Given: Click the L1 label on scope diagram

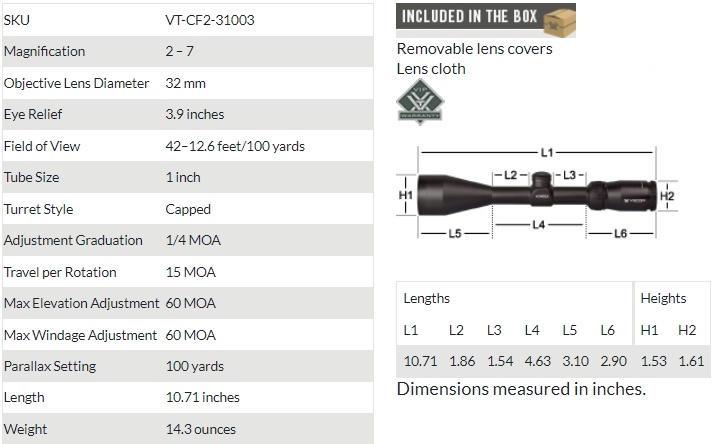Looking at the screenshot, I should (x=547, y=152).
